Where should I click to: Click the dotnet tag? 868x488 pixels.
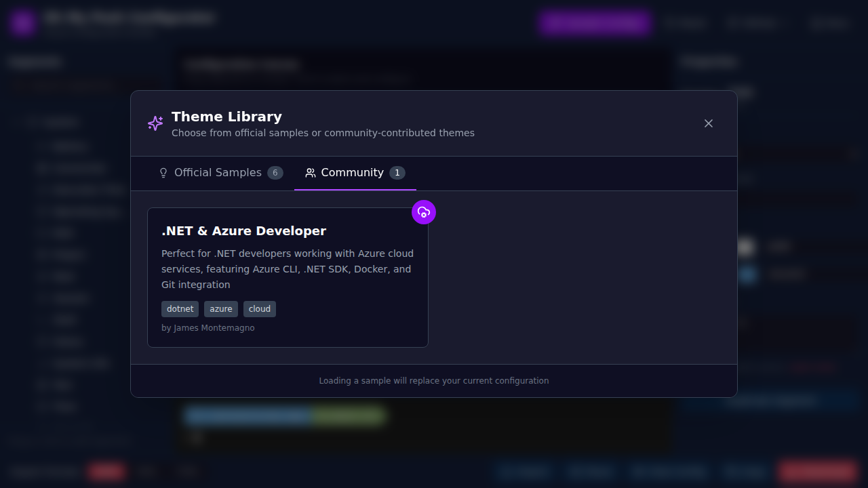pos(180,309)
